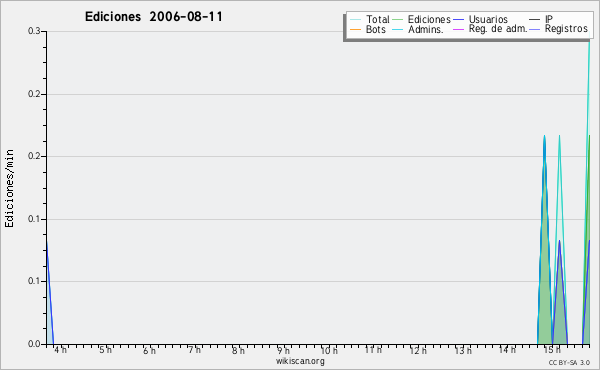This screenshot has height=370, width=600.
Task: Click the '15 h' x-axis label
Action: click(552, 350)
